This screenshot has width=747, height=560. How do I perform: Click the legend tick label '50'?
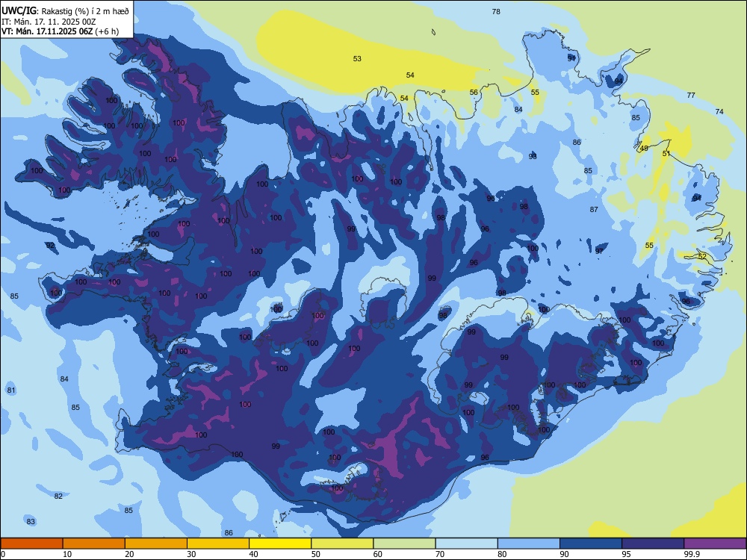click(316, 554)
